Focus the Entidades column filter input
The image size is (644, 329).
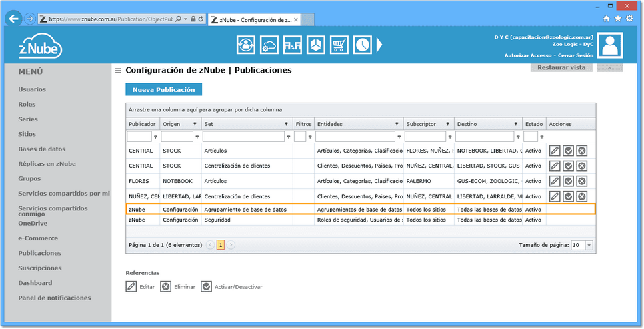355,137
